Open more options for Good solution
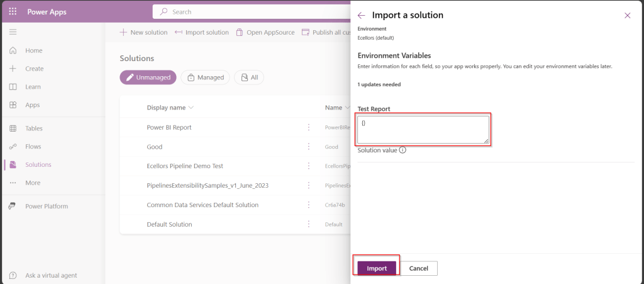The image size is (644, 284). (x=308, y=147)
